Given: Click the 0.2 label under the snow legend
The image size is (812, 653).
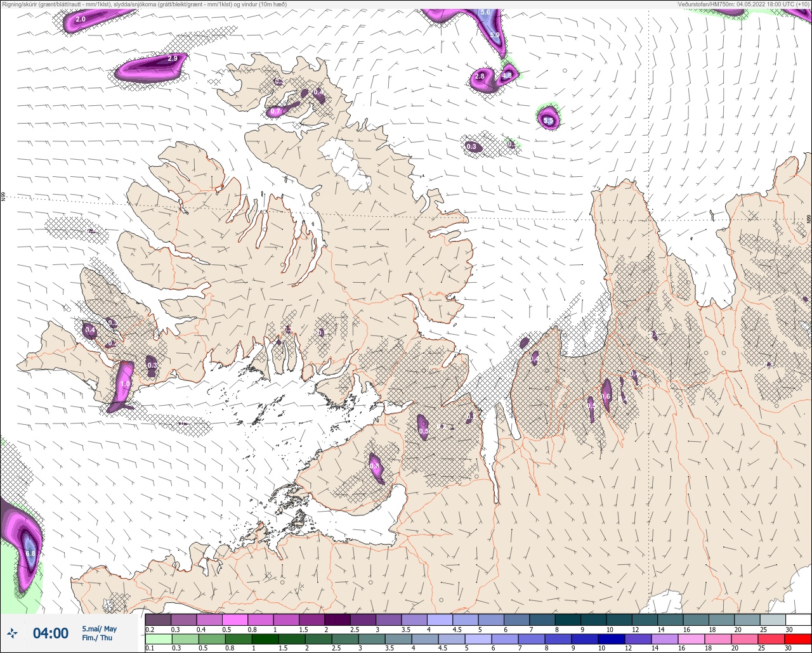Looking at the screenshot, I should [150, 629].
